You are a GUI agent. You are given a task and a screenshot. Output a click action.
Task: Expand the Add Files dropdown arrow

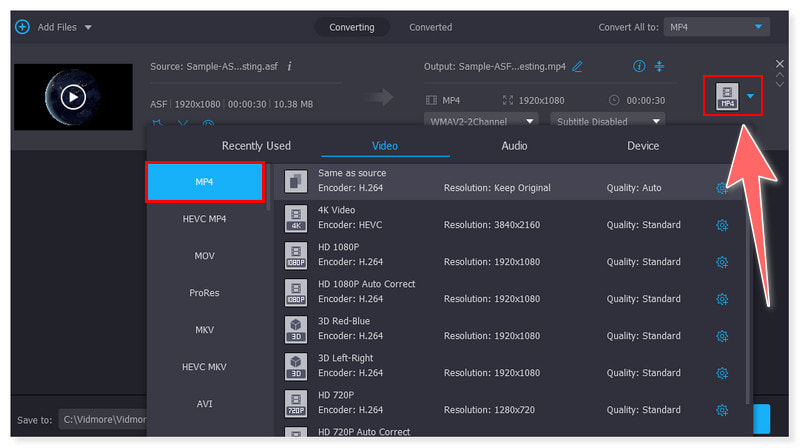pos(89,27)
